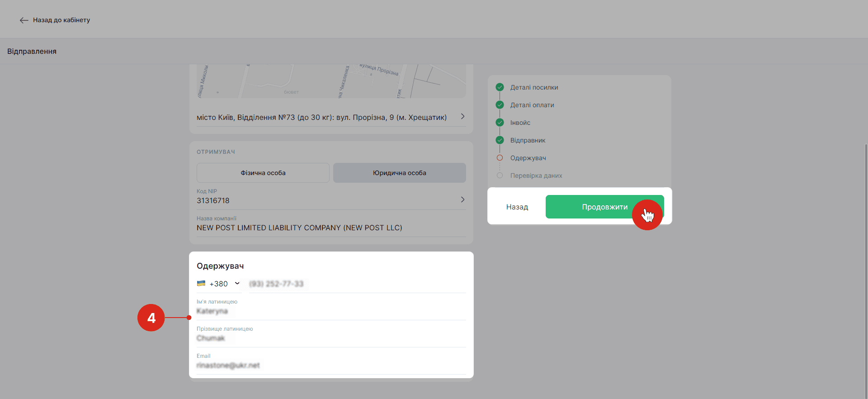
Task: Click the Відправник green checkmark icon
Action: pos(500,140)
